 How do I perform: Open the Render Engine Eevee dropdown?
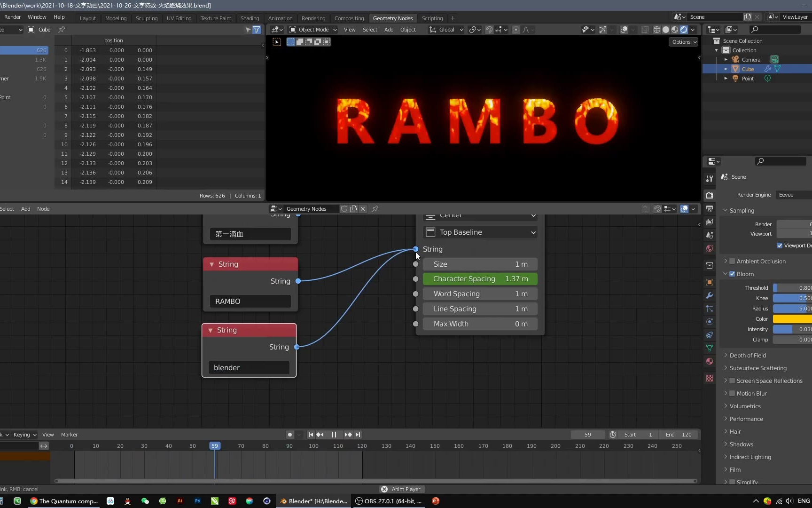pos(794,195)
